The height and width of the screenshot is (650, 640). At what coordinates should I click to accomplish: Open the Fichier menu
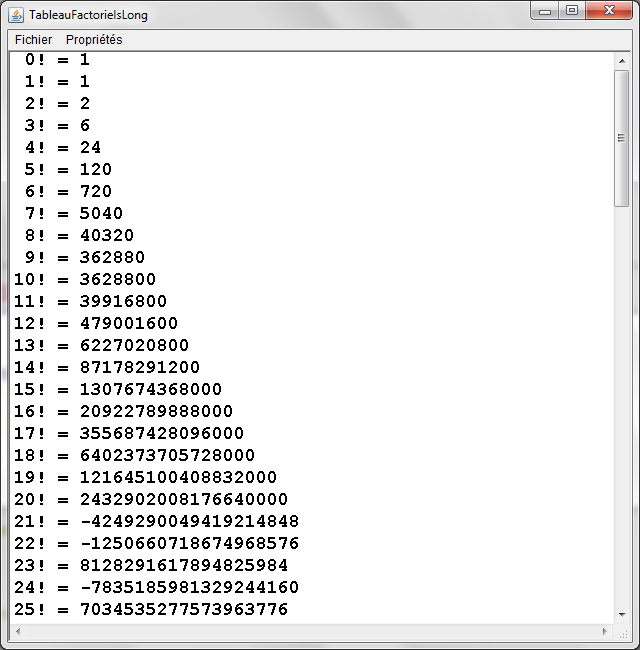pos(33,40)
